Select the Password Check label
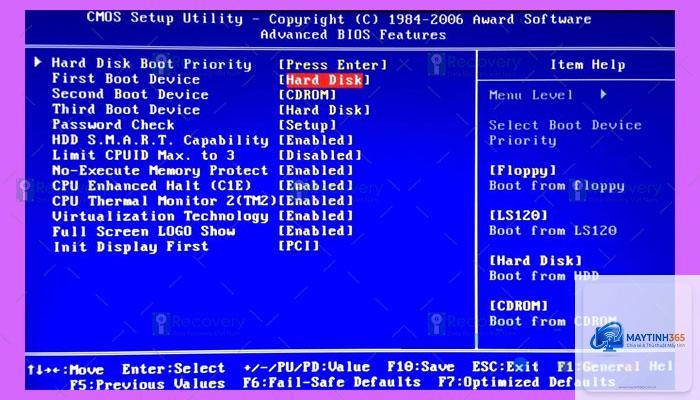The width and height of the screenshot is (700, 400). pyautogui.click(x=113, y=124)
